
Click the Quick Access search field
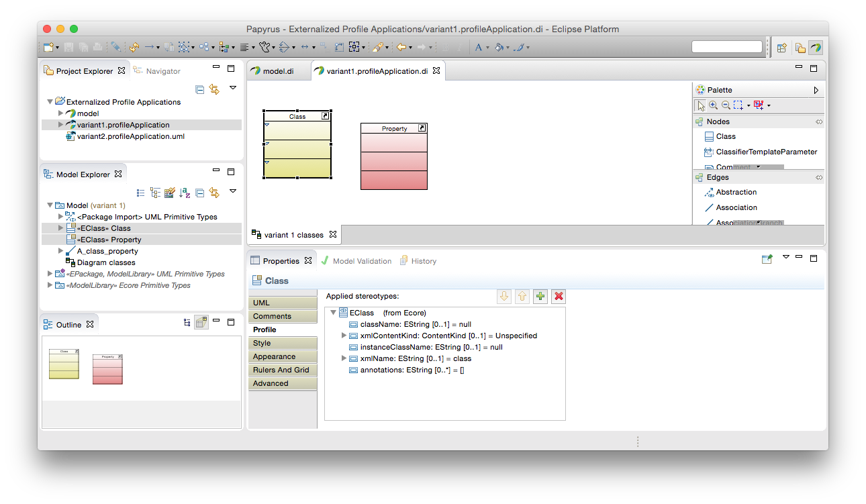tap(727, 47)
